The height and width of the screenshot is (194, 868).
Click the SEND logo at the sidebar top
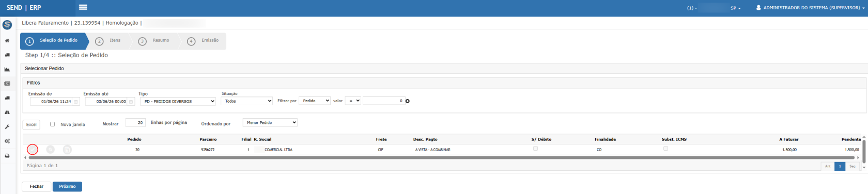7,25
